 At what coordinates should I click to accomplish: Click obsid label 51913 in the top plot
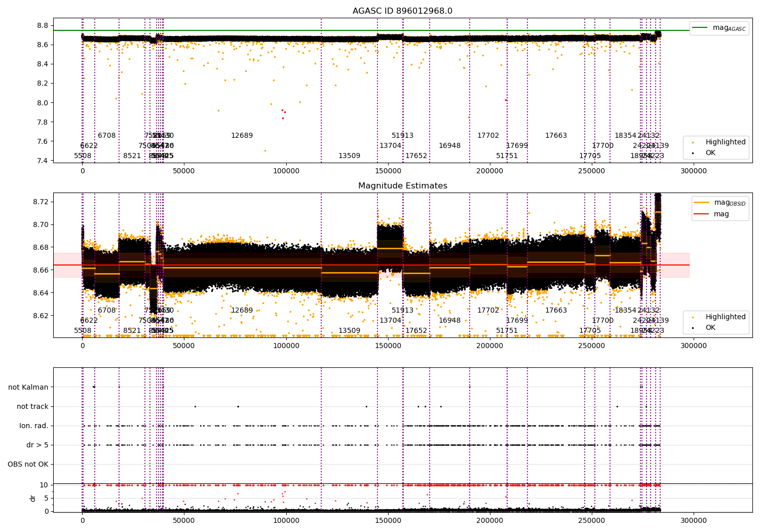[x=402, y=135]
